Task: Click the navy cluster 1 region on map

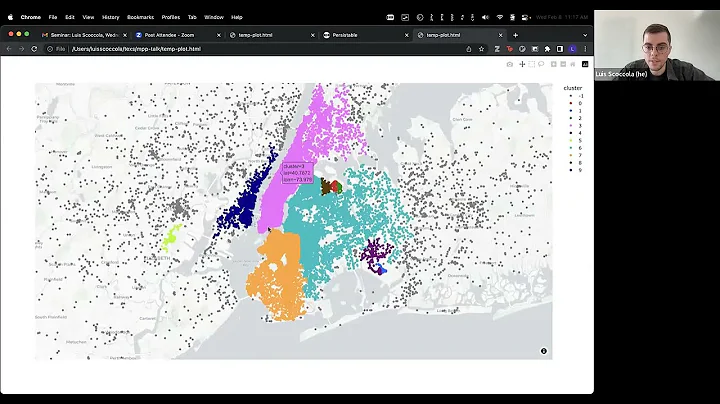Action: [x=246, y=202]
